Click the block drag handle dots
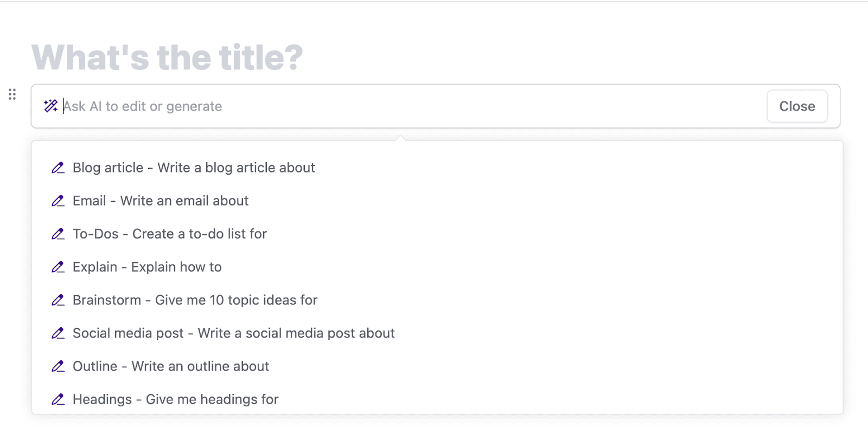 coord(12,94)
